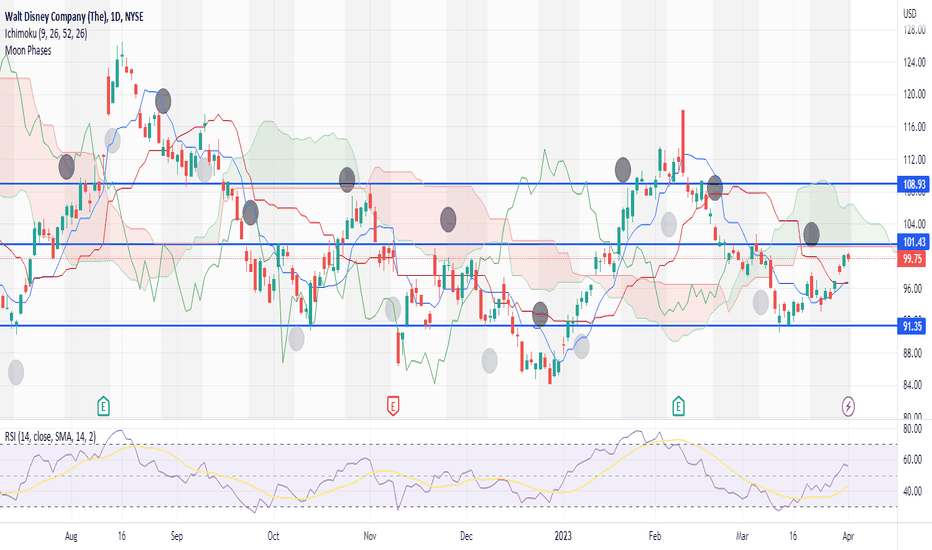Click the Moon Phases indicator label

click(28, 51)
